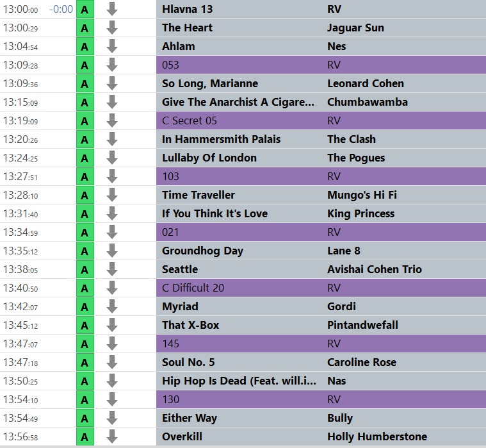Viewport: 486px width, 448px height.
Task: Click the 13:42:07 start time
Action: coord(20,306)
